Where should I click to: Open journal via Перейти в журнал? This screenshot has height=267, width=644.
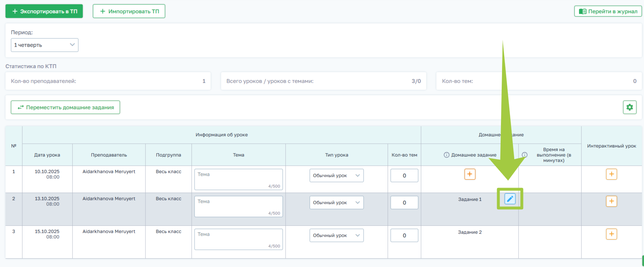[x=608, y=12]
